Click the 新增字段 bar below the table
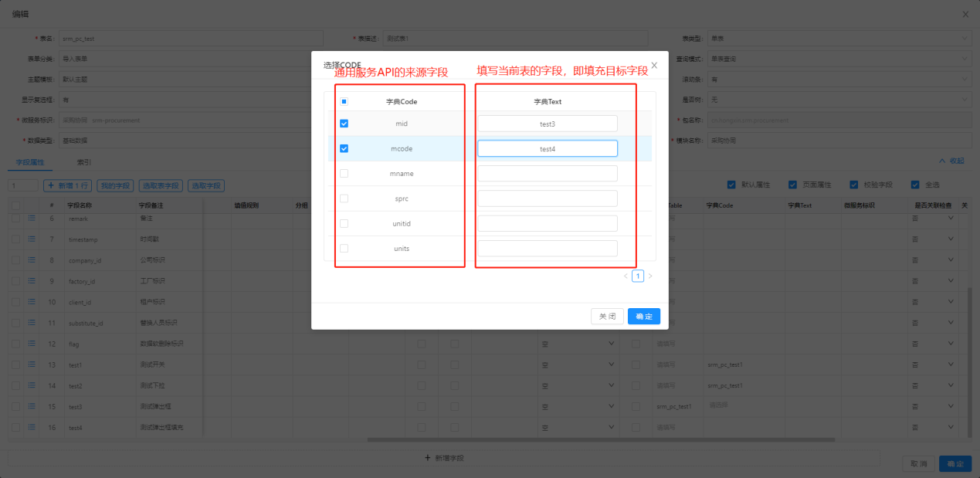 coord(444,458)
